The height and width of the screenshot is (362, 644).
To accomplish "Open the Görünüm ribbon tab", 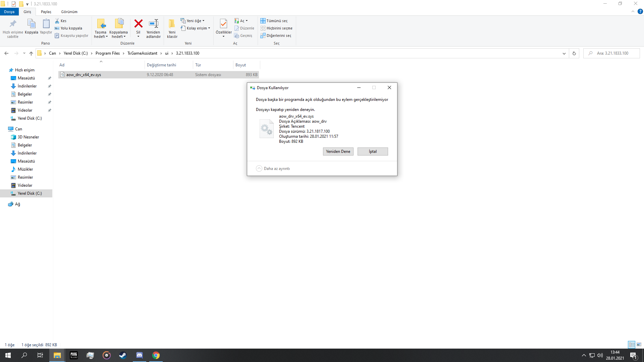I will [69, 12].
